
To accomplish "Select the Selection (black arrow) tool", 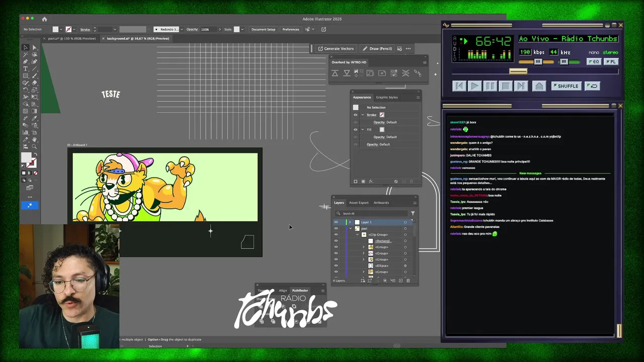I will click(25, 48).
